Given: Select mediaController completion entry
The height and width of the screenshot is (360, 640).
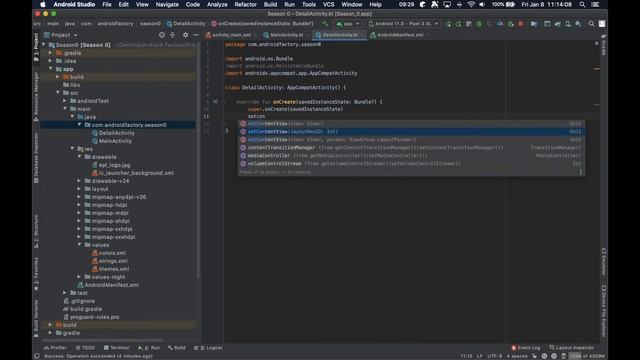Looking at the screenshot, I should [411, 156].
